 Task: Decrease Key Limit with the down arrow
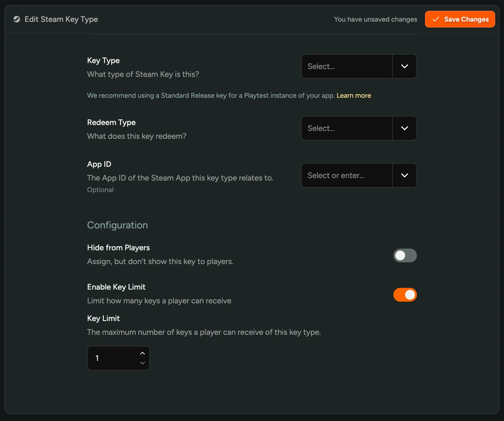tap(143, 363)
